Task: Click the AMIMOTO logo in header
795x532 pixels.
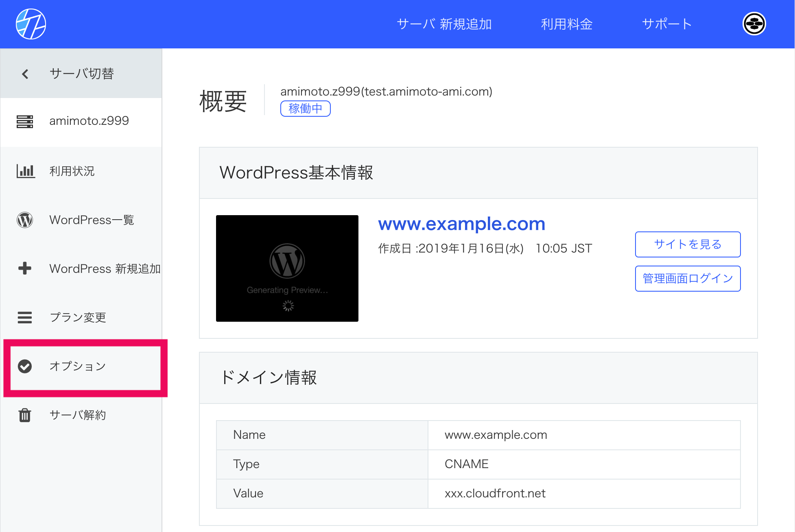Action: (31, 24)
